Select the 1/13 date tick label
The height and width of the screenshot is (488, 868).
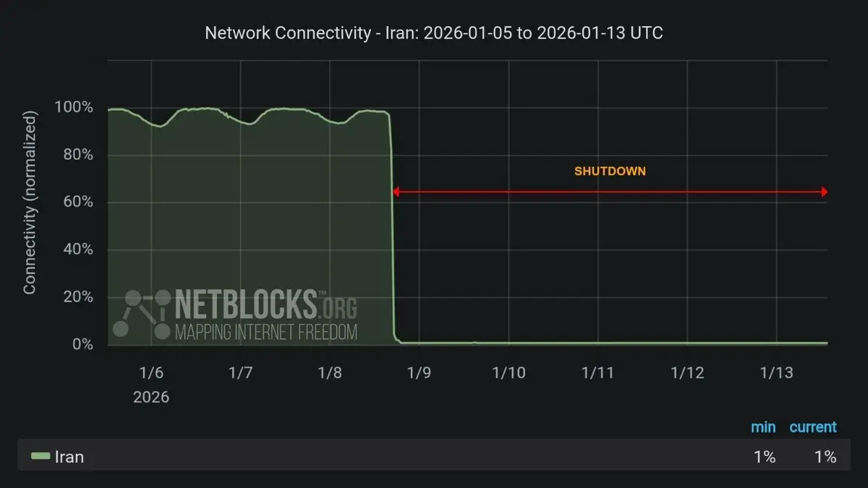coord(776,373)
